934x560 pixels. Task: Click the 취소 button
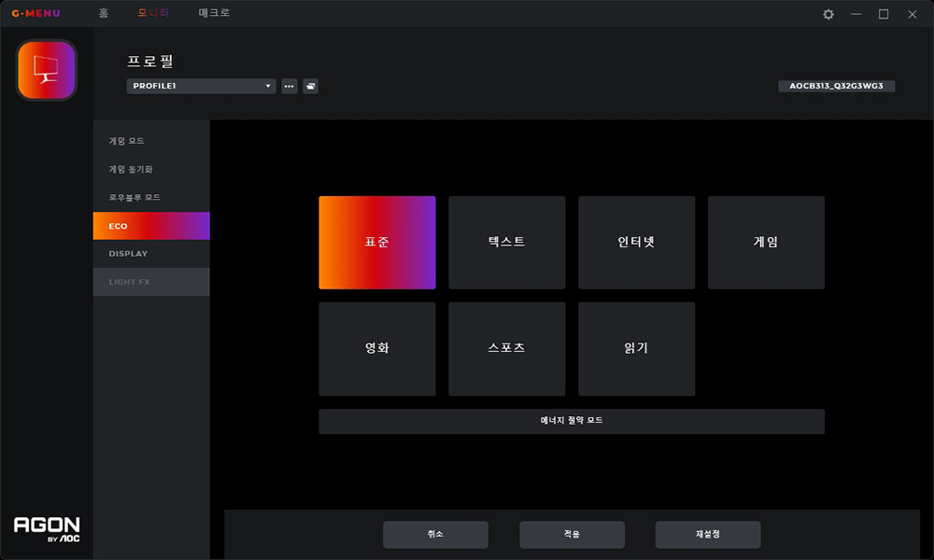435,535
